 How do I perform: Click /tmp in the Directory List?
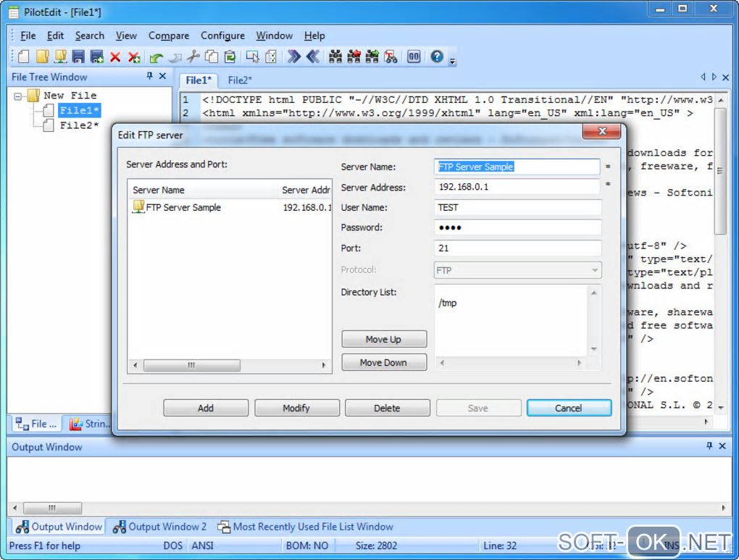pyautogui.click(x=448, y=303)
